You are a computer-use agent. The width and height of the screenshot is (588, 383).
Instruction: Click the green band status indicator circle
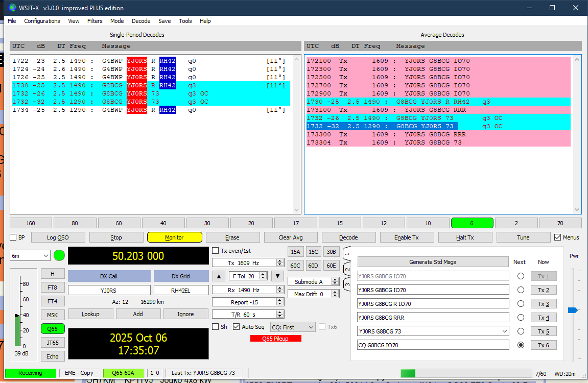click(x=59, y=255)
